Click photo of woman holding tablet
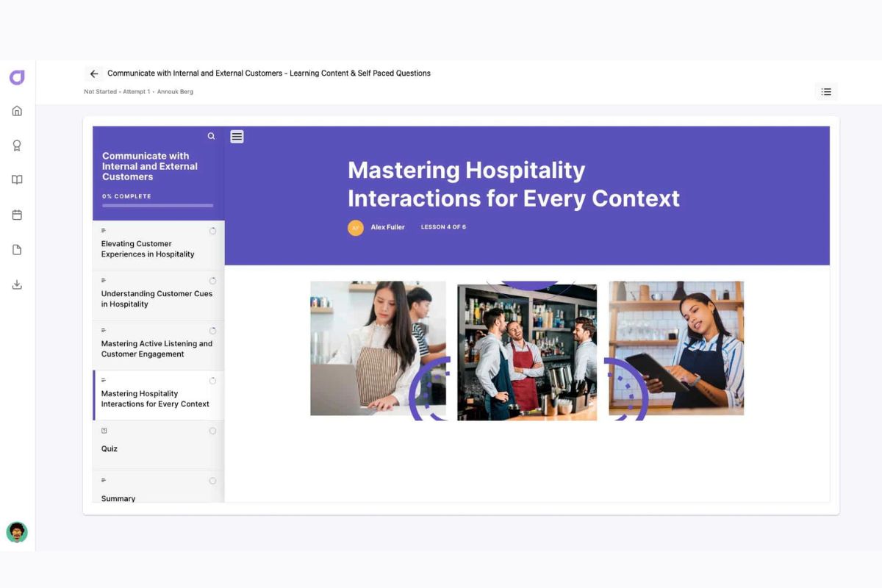This screenshot has height=588, width=882. tap(676, 348)
